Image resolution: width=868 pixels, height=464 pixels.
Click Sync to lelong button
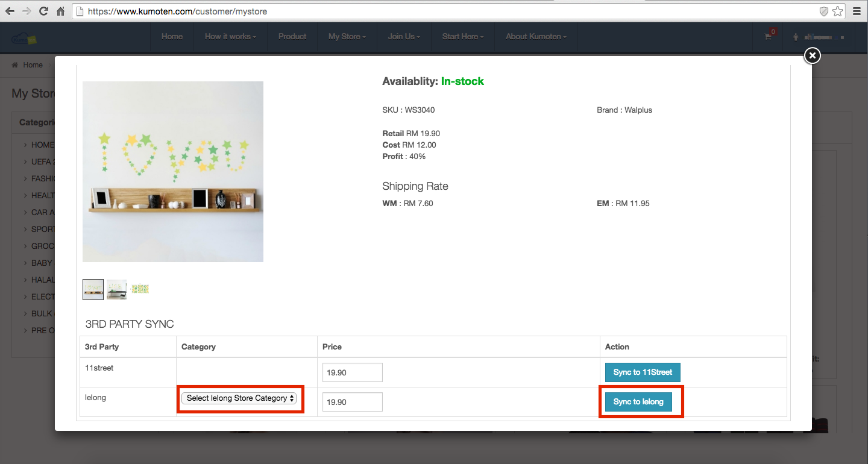[x=638, y=402]
